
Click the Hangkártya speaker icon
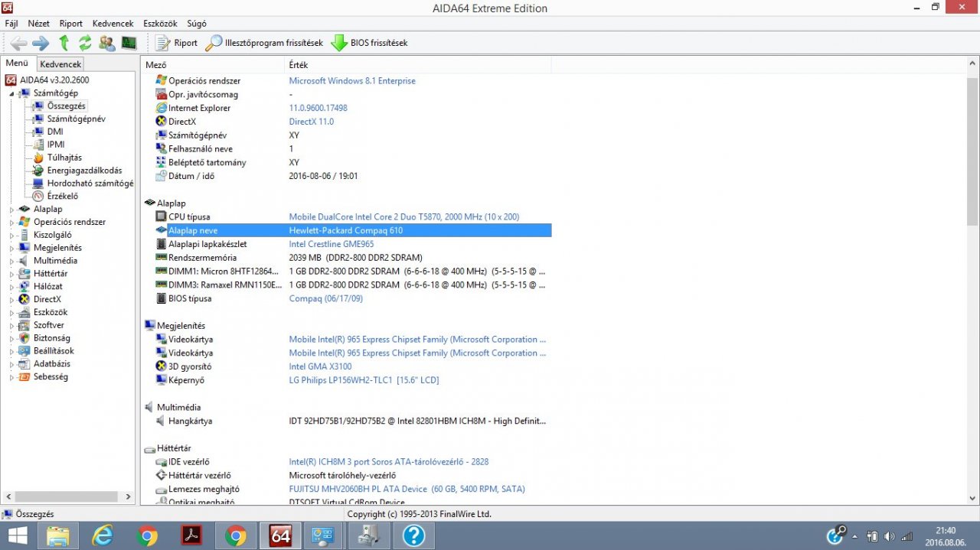pos(161,421)
